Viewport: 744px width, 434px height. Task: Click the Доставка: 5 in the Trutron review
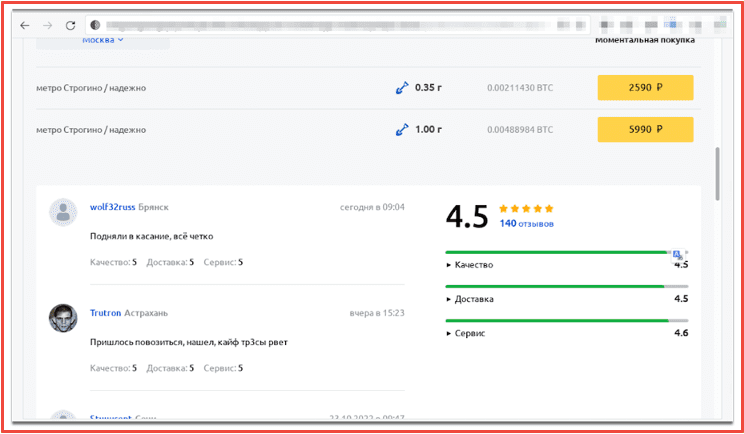[x=170, y=369]
